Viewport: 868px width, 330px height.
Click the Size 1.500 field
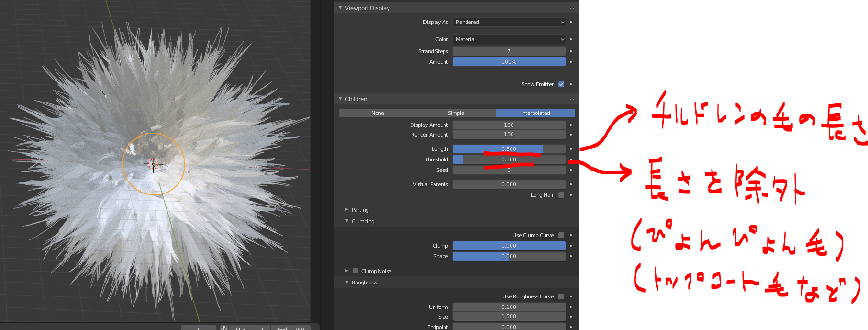(x=509, y=317)
